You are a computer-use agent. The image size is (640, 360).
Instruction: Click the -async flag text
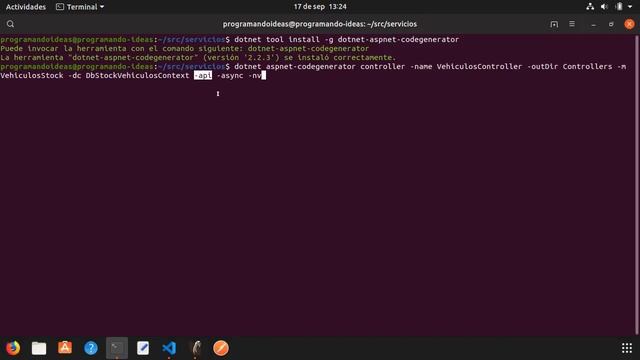click(230, 76)
